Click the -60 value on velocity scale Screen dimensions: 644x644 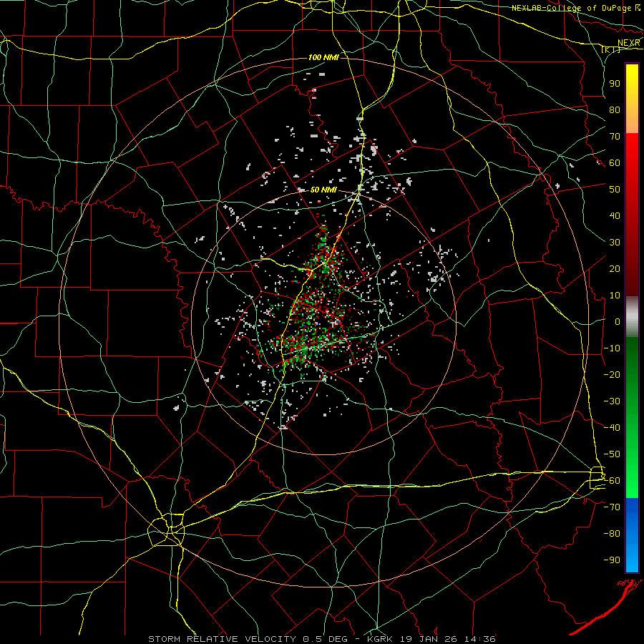click(x=612, y=481)
